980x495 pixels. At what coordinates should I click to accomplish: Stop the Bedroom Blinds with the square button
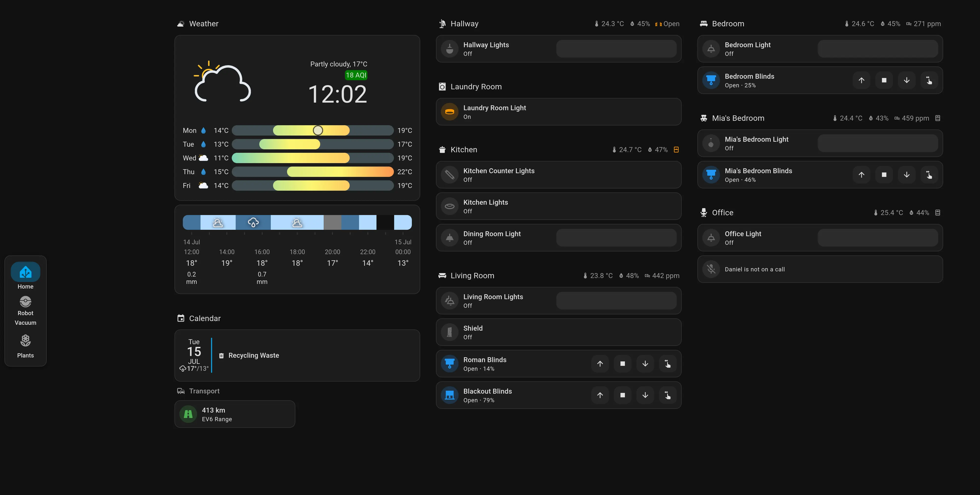[884, 80]
